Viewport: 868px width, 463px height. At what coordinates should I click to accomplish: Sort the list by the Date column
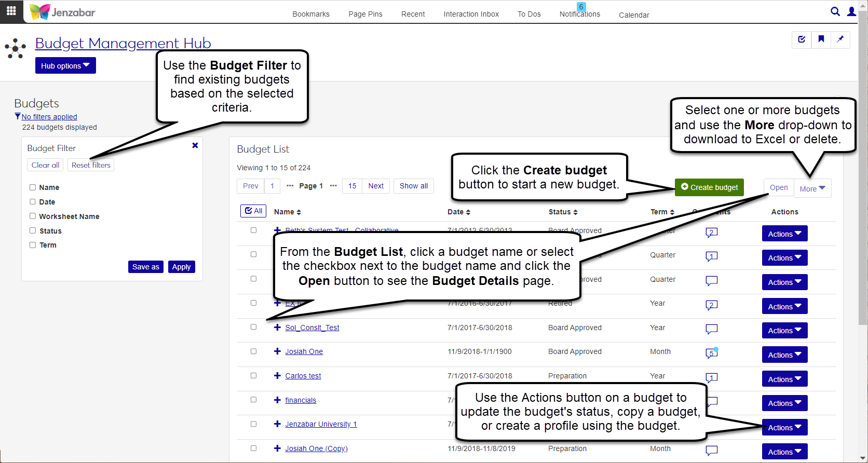(459, 212)
